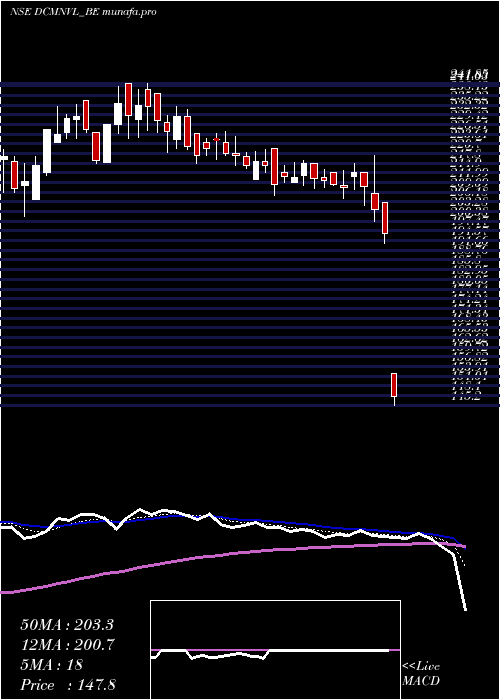Click the 12MA : 200.7 value

(x=68, y=645)
